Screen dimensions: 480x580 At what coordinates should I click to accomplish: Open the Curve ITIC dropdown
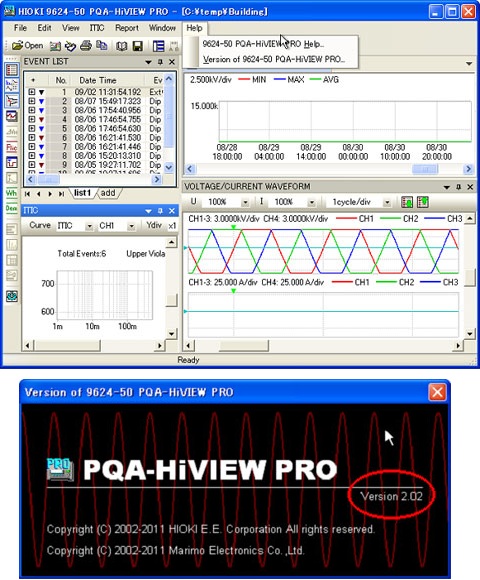click(x=89, y=226)
